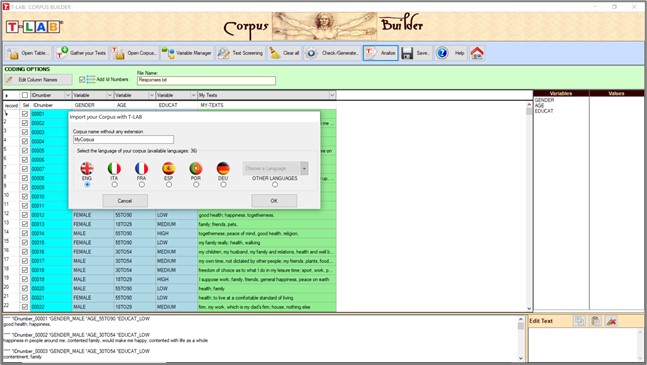Click the 'health, family' text cell
This screenshot has width=647, height=365.
pyautogui.click(x=267, y=288)
